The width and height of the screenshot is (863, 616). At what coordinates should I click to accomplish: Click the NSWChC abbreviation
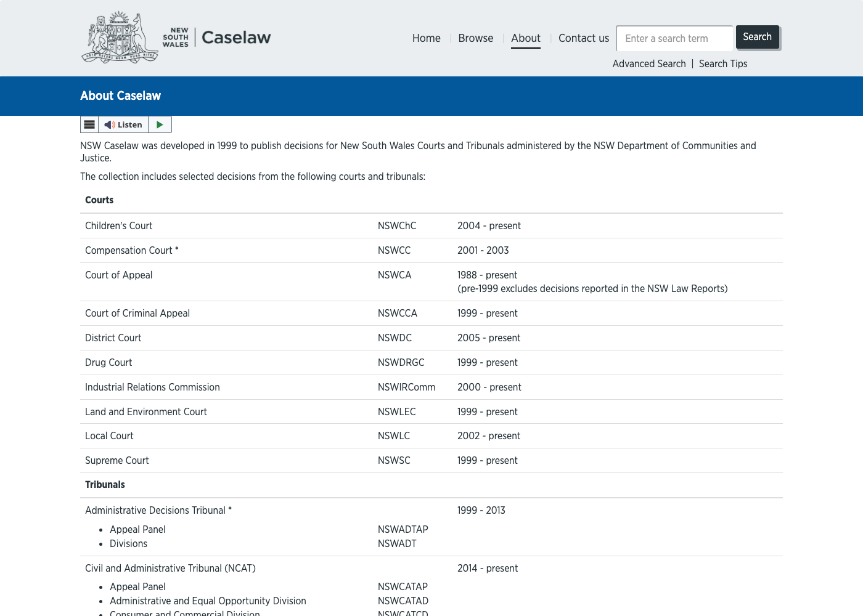397,226
